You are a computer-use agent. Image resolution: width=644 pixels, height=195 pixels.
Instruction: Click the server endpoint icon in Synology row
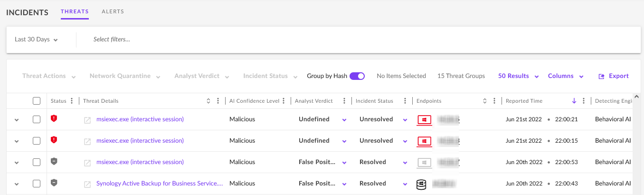click(421, 184)
